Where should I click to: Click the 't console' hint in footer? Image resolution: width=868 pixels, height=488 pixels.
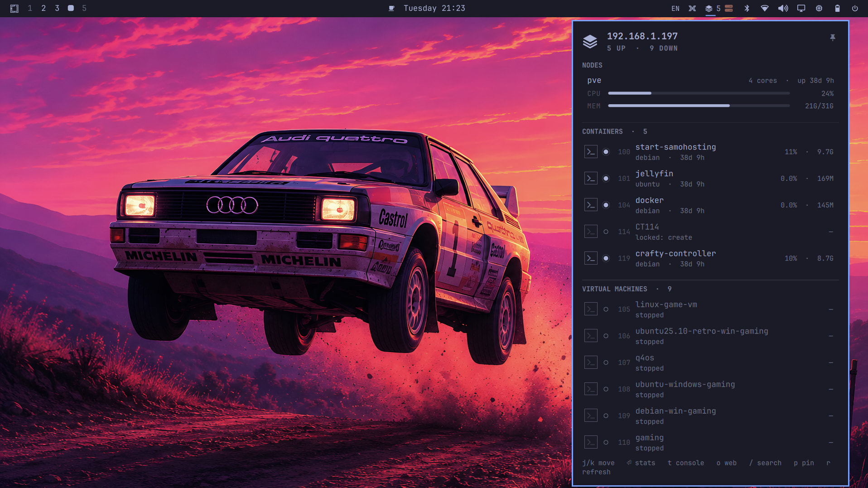click(x=686, y=463)
